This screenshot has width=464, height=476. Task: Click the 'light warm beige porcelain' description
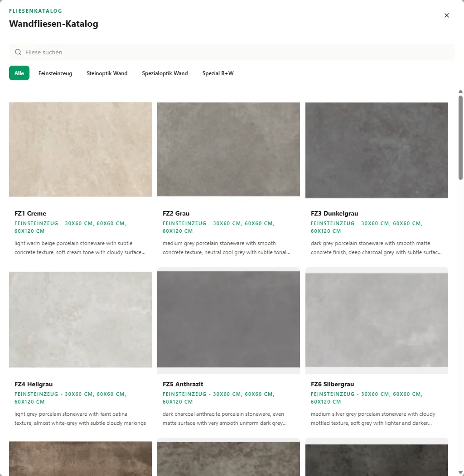(80, 248)
